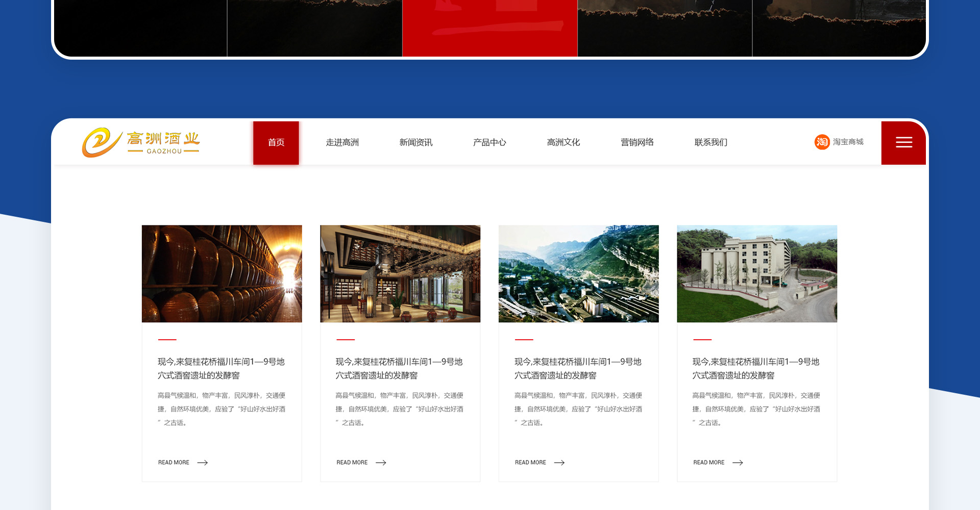Go to 新闻资讯 news section
Screen dimensions: 980x510
pyautogui.click(x=416, y=143)
